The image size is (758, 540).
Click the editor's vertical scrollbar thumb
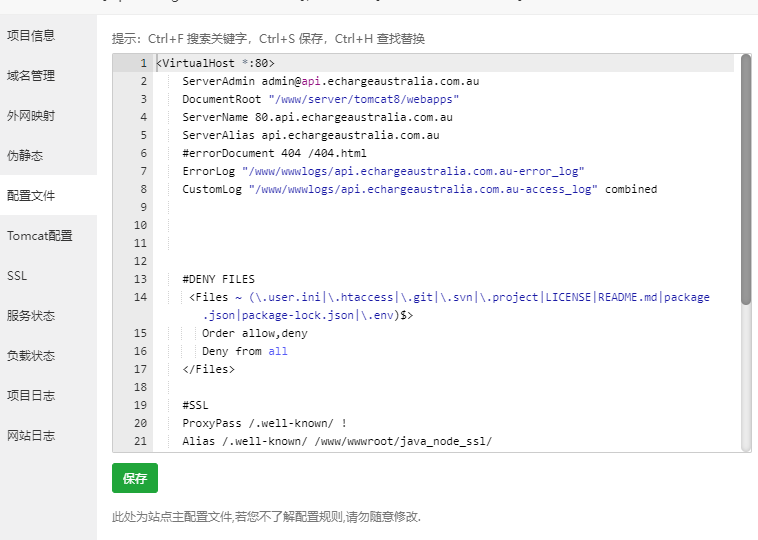click(745, 180)
